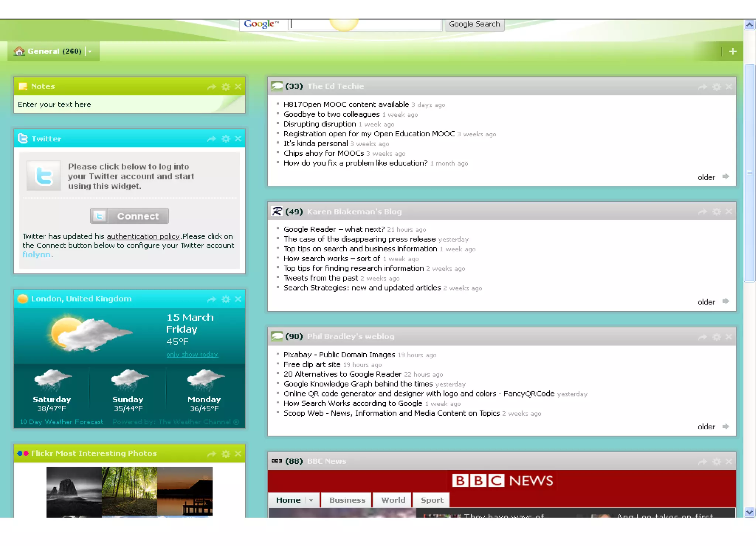
Task: Open the BBC Home tab dropdown arrow
Action: coord(311,500)
